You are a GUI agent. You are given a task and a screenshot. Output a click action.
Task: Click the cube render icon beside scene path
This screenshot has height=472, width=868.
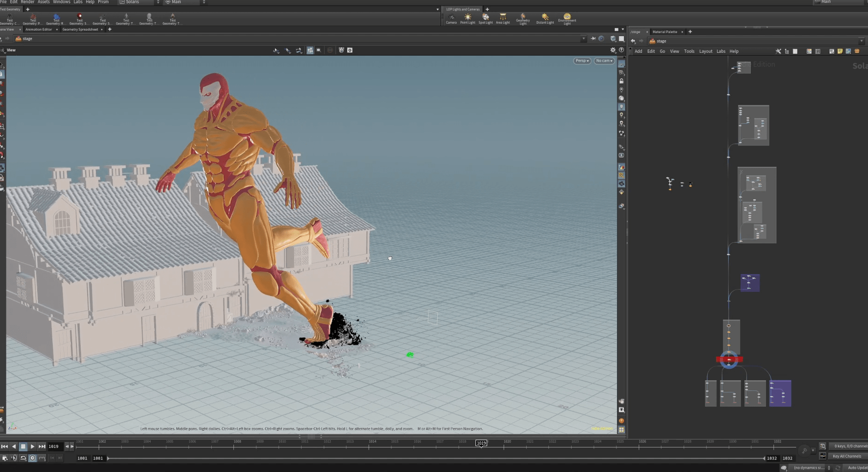tap(613, 39)
